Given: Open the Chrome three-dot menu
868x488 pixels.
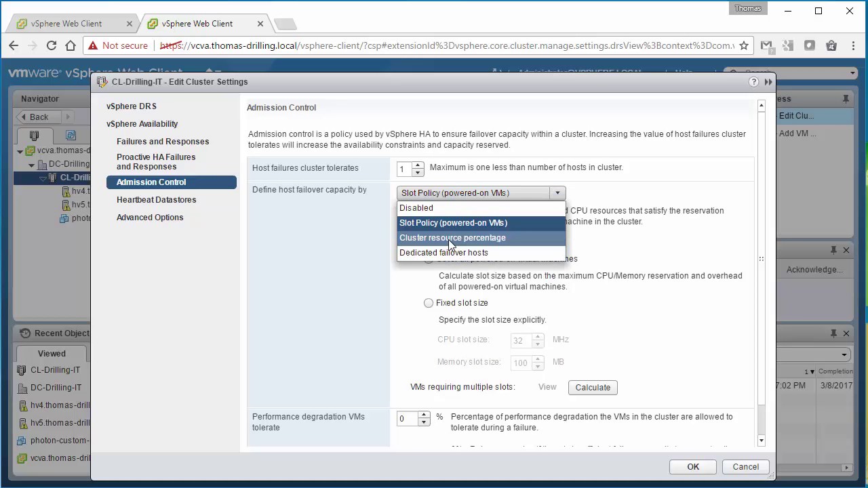Looking at the screenshot, I should (x=853, y=45).
